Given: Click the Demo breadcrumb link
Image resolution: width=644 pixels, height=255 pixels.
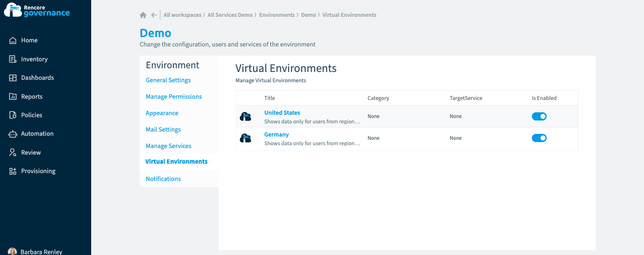Looking at the screenshot, I should [x=308, y=15].
